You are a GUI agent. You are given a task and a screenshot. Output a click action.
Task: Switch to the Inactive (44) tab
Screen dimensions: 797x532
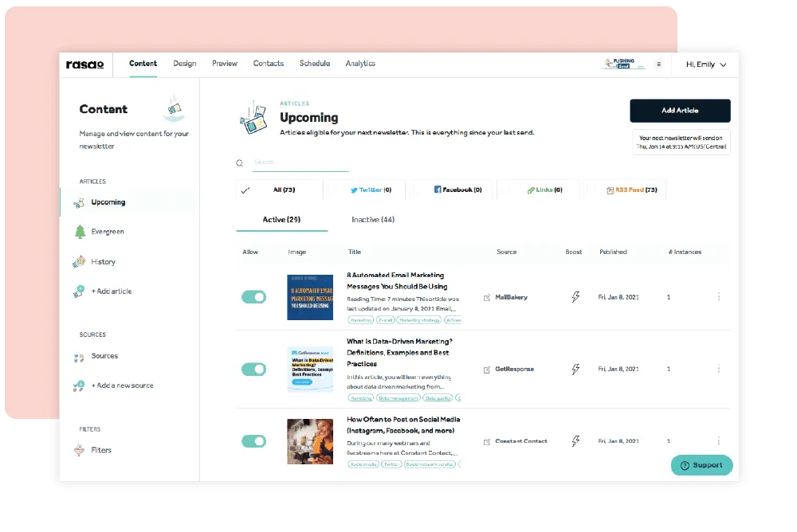(373, 220)
